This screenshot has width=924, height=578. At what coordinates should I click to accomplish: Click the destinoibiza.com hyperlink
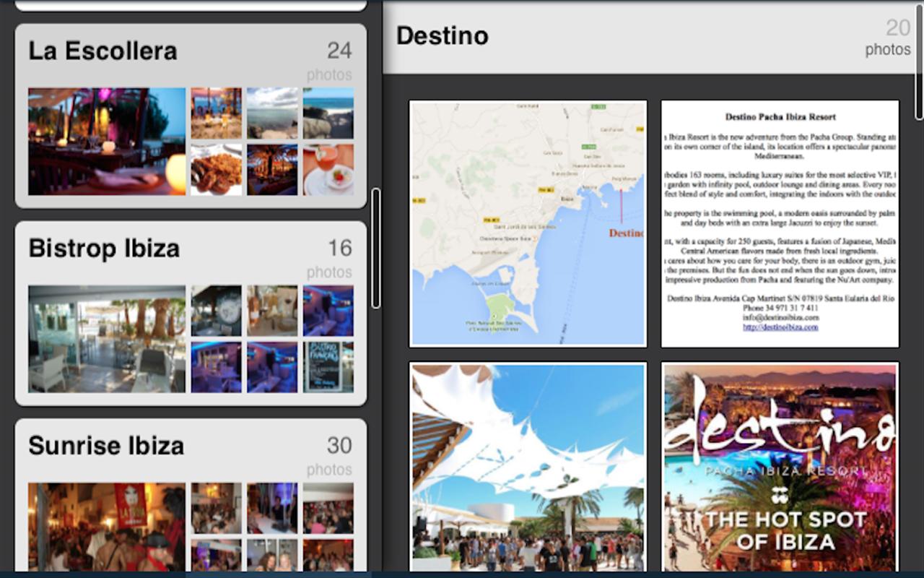click(780, 327)
